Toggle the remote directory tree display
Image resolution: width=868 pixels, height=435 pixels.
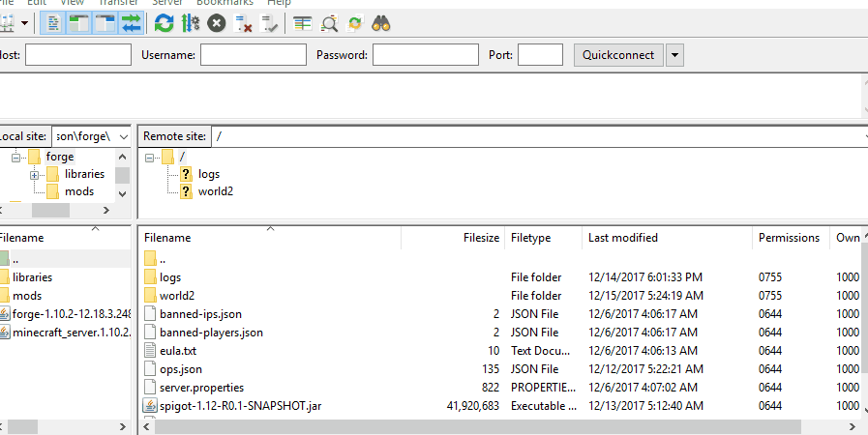point(105,23)
